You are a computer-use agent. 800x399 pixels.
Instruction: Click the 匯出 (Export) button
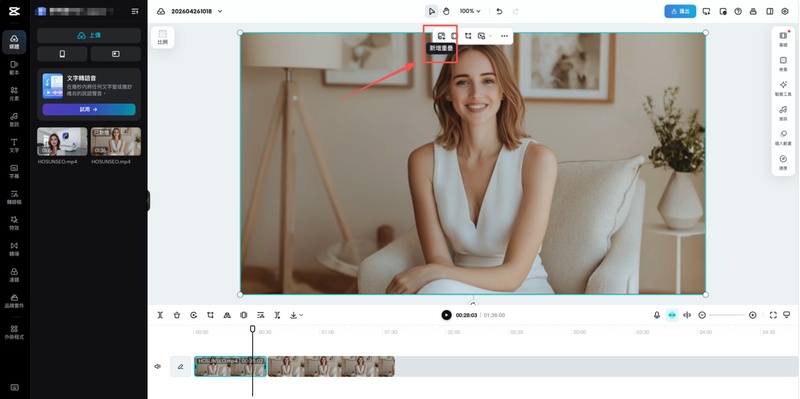pos(680,11)
